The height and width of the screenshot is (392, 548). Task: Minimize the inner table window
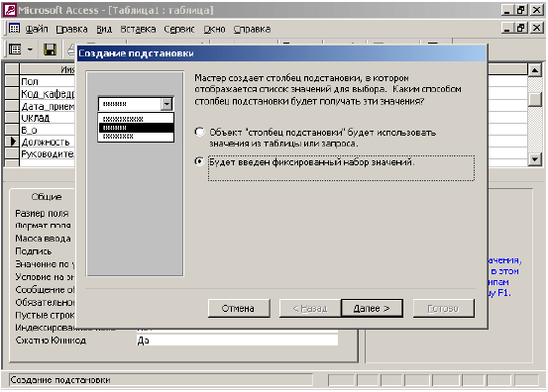coord(507,28)
